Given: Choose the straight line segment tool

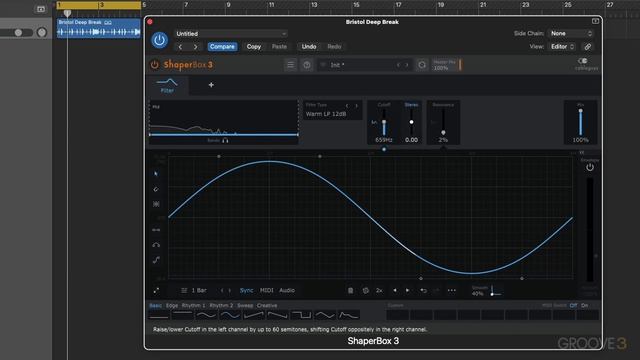Looking at the screenshot, I should pos(156,230).
